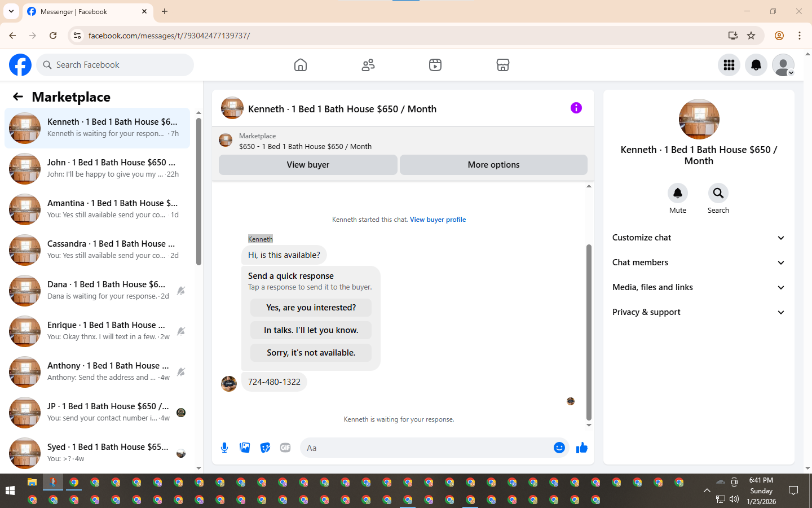Open the Chrome profile icon

click(x=779, y=36)
